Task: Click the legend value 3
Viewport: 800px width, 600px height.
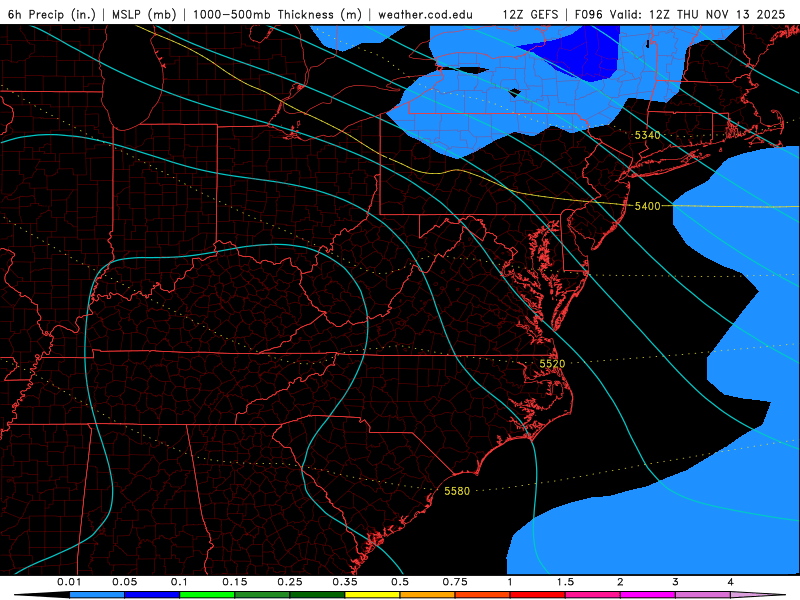Action: pos(676,582)
